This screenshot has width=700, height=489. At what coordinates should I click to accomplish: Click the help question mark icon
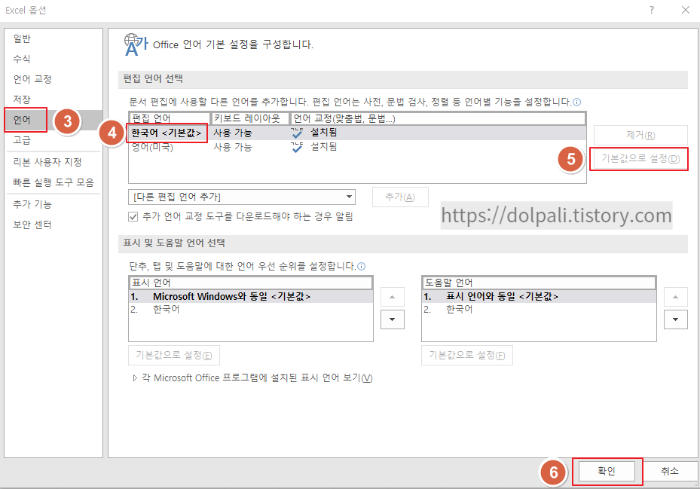coord(651,10)
